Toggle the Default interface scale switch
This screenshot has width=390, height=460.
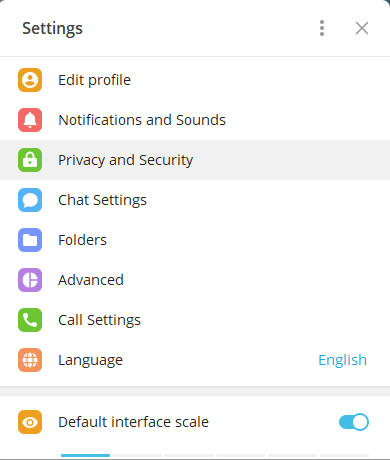pos(354,422)
